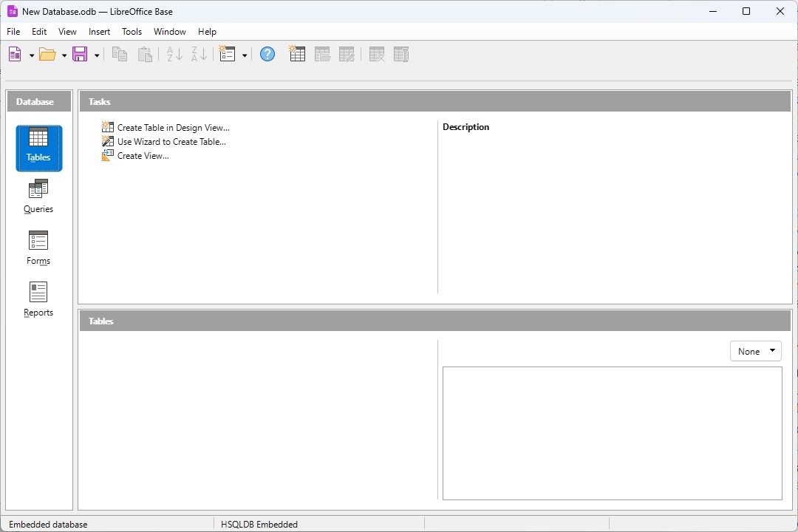
Task: Click the Database panel header
Action: (x=39, y=102)
